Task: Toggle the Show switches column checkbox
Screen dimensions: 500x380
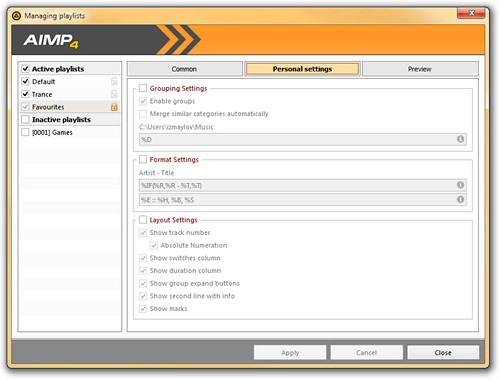Action: coord(143,258)
